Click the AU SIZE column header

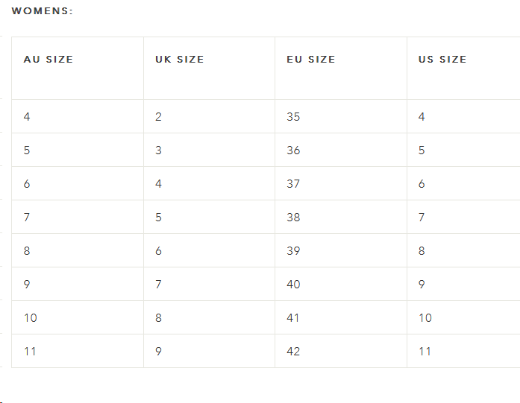pos(48,59)
